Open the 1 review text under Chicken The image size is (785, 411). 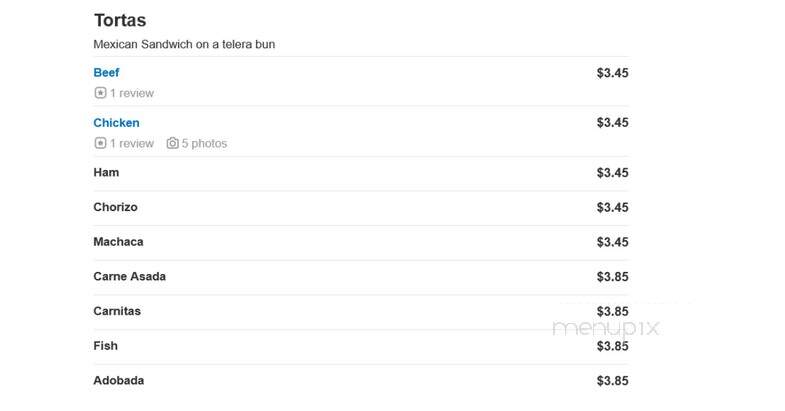(x=132, y=144)
